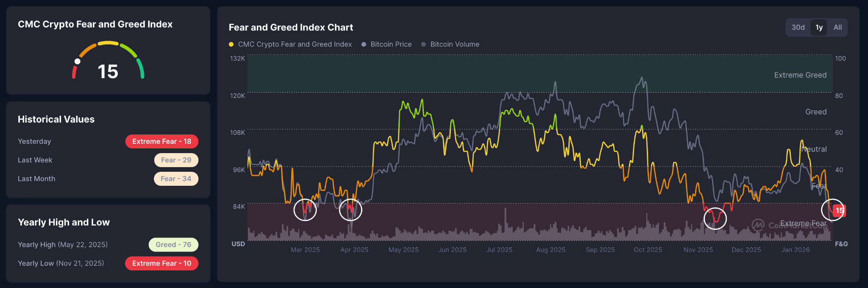The height and width of the screenshot is (288, 868).
Task: Click the CMC Crypto Fear and Greed Index title
Action: (95, 24)
